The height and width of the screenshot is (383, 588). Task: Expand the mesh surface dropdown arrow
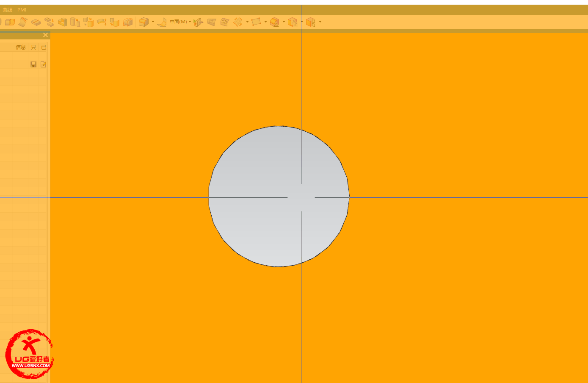click(247, 22)
